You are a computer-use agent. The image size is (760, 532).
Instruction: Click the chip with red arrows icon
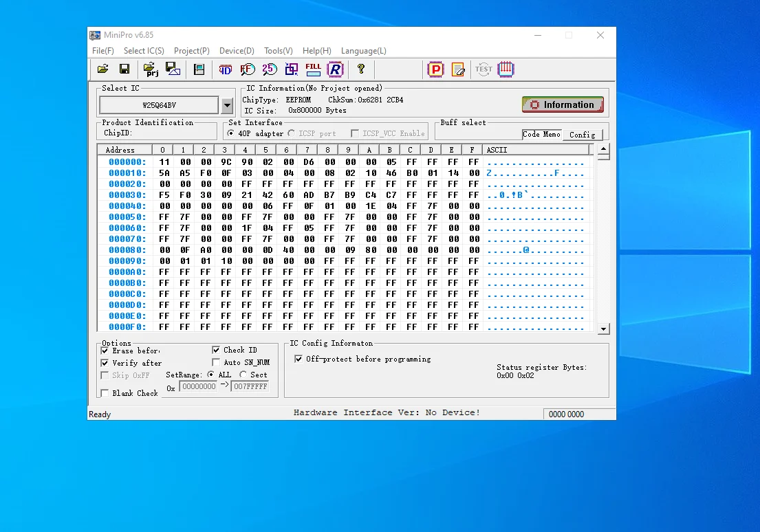point(506,69)
